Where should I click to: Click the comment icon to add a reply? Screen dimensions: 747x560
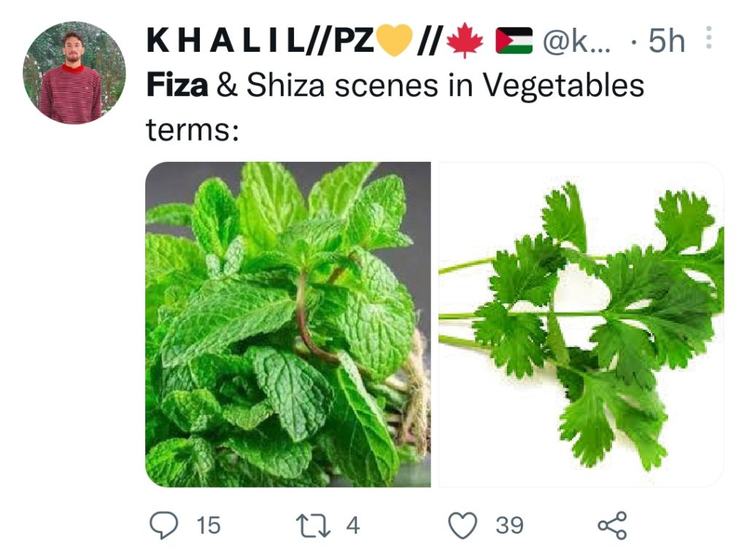[164, 522]
